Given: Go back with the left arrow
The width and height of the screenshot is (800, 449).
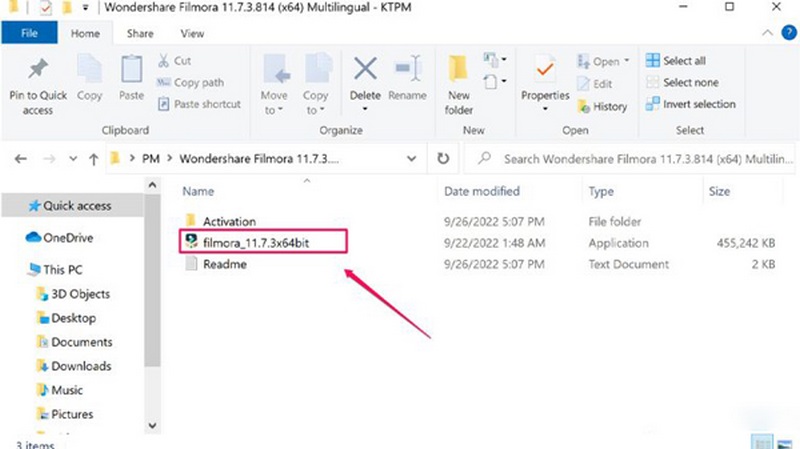Looking at the screenshot, I should click(20, 159).
